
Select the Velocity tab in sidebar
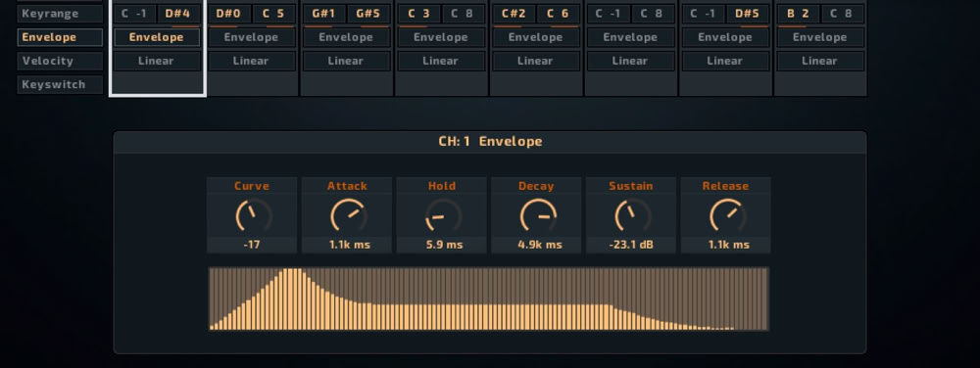coord(60,61)
